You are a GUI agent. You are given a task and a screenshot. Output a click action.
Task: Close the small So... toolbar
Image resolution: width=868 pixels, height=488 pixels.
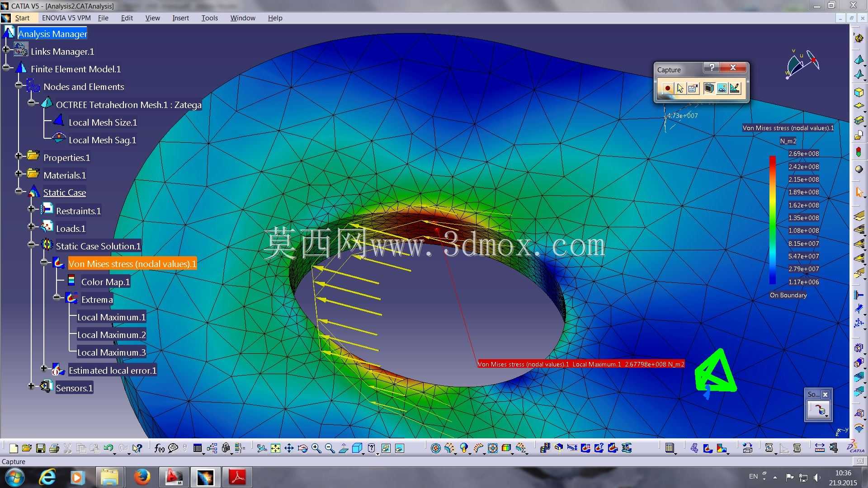pos(825,394)
